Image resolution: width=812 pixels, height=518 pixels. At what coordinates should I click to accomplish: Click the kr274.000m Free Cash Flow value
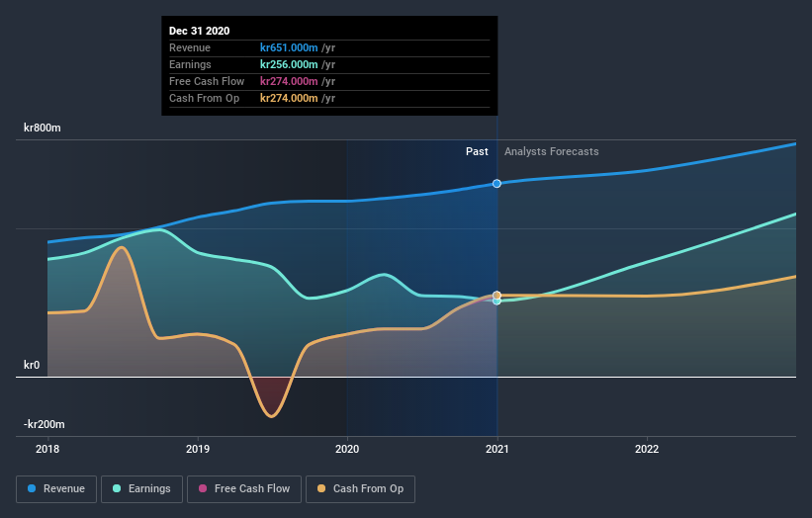pos(289,81)
